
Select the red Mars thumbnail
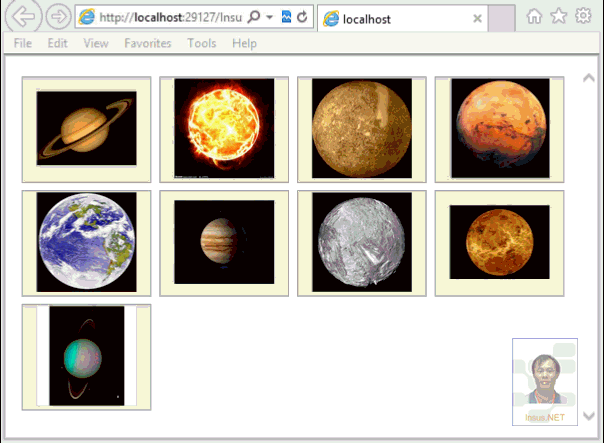pyautogui.click(x=500, y=129)
